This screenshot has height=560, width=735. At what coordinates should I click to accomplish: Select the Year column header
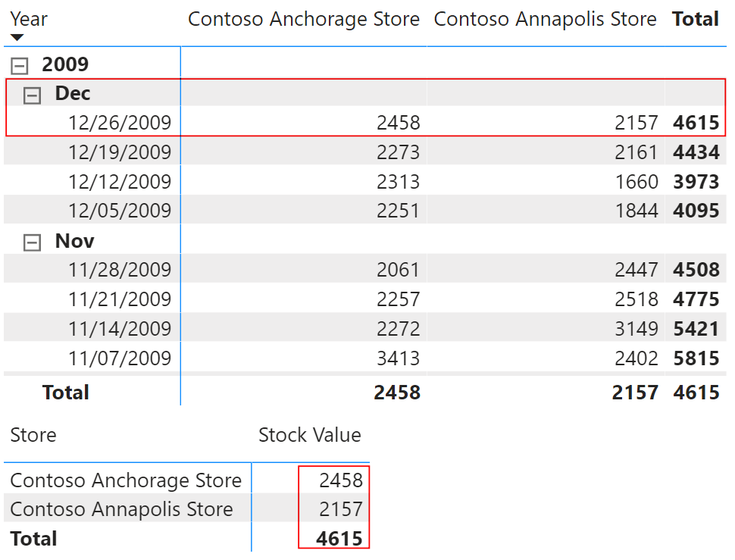pyautogui.click(x=29, y=19)
